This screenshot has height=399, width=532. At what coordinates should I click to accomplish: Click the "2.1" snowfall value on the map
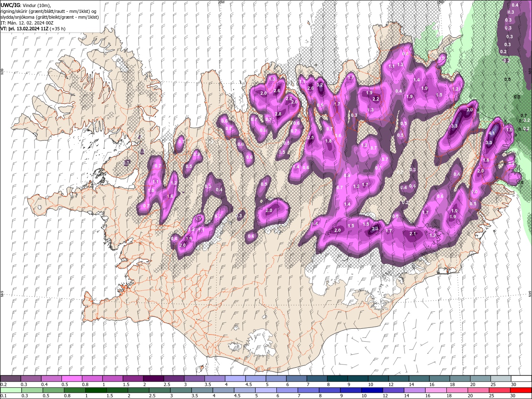pyautogui.click(x=413, y=234)
